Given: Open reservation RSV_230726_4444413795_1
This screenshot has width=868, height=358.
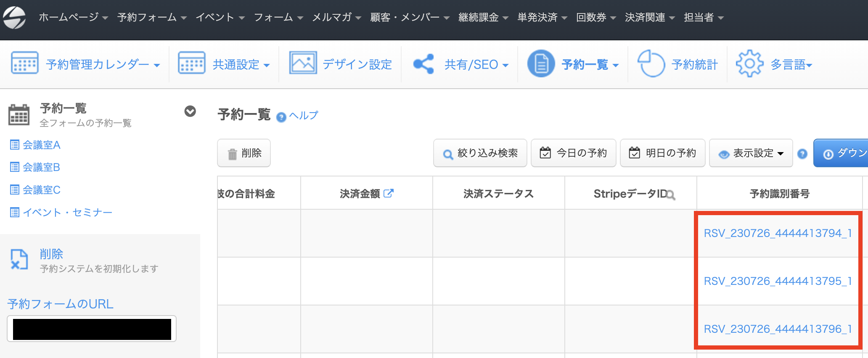Looking at the screenshot, I should [x=778, y=281].
